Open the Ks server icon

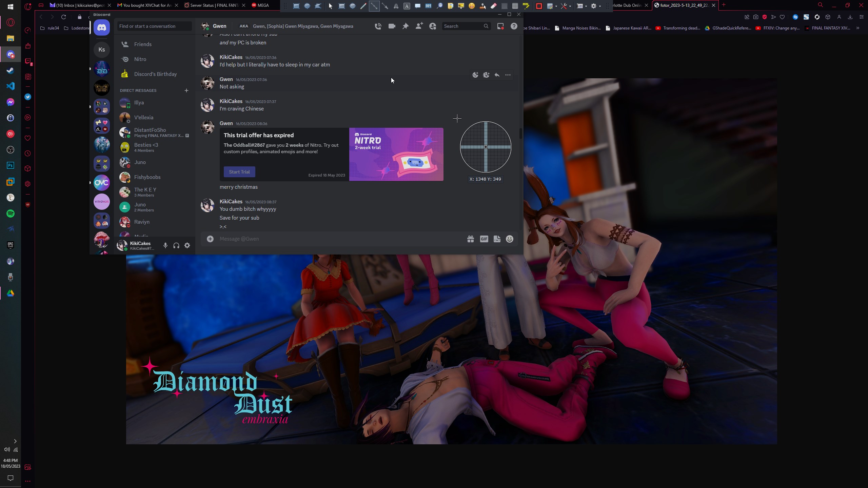click(102, 49)
